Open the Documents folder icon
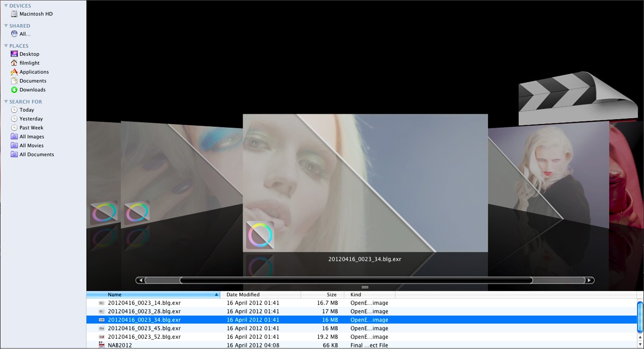Viewport: 644px width, 349px height. (14, 81)
